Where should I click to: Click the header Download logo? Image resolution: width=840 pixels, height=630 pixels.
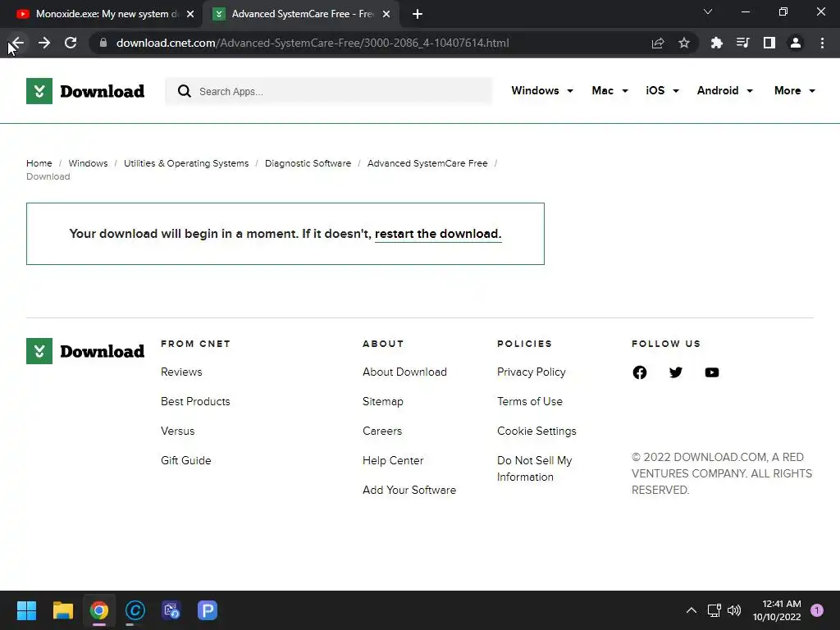click(85, 91)
